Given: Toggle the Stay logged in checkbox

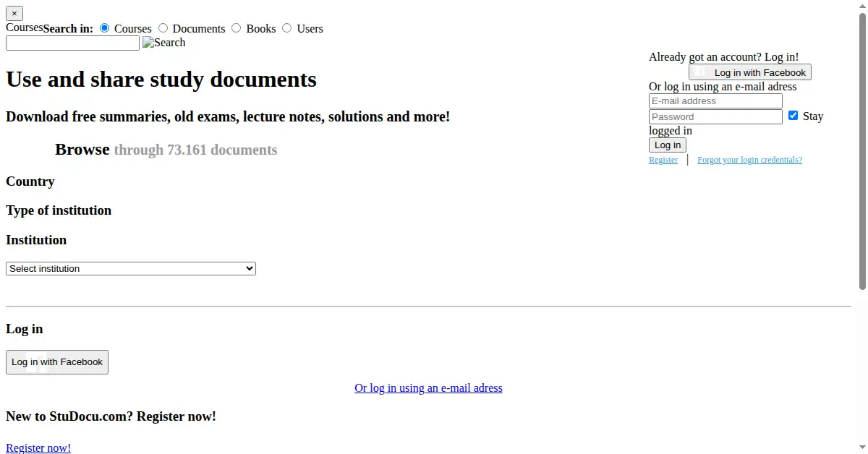Looking at the screenshot, I should click(793, 116).
